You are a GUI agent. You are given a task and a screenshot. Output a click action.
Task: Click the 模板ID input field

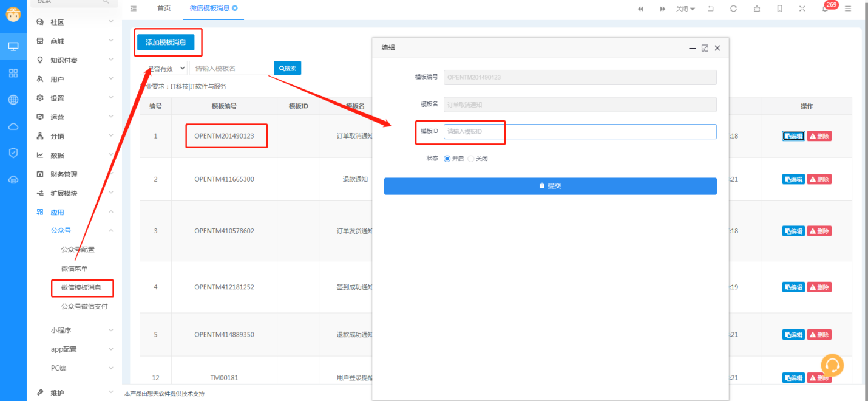(x=580, y=131)
